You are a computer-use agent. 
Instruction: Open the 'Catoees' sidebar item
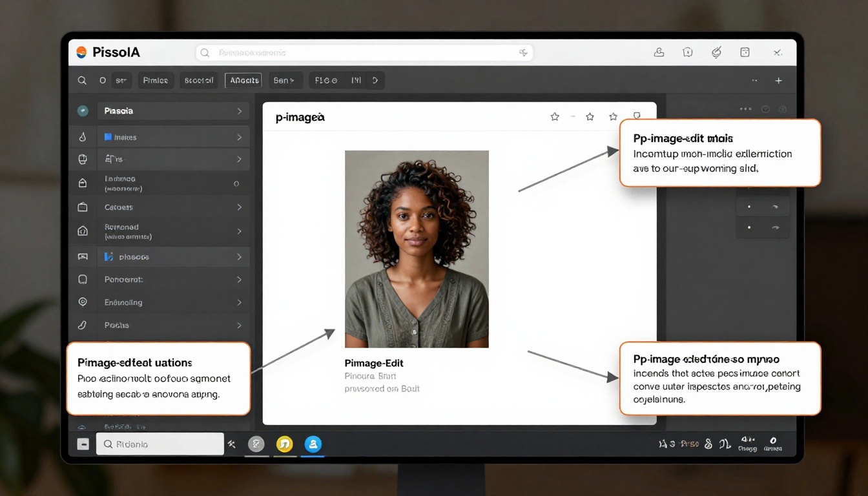[173, 207]
